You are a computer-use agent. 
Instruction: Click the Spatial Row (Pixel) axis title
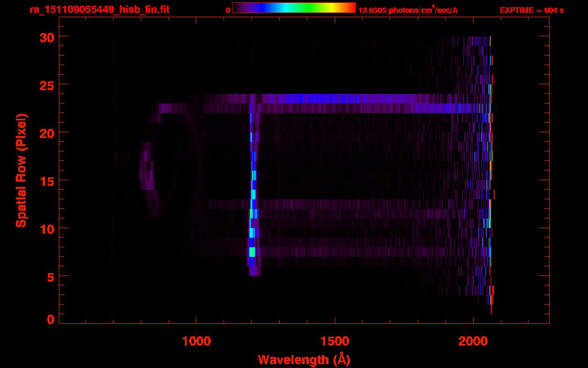pos(21,170)
